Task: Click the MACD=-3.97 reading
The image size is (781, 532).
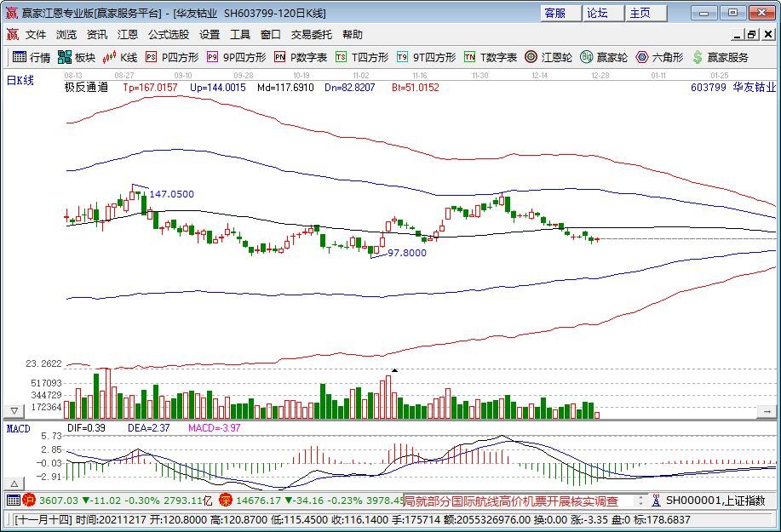Action: pos(214,428)
